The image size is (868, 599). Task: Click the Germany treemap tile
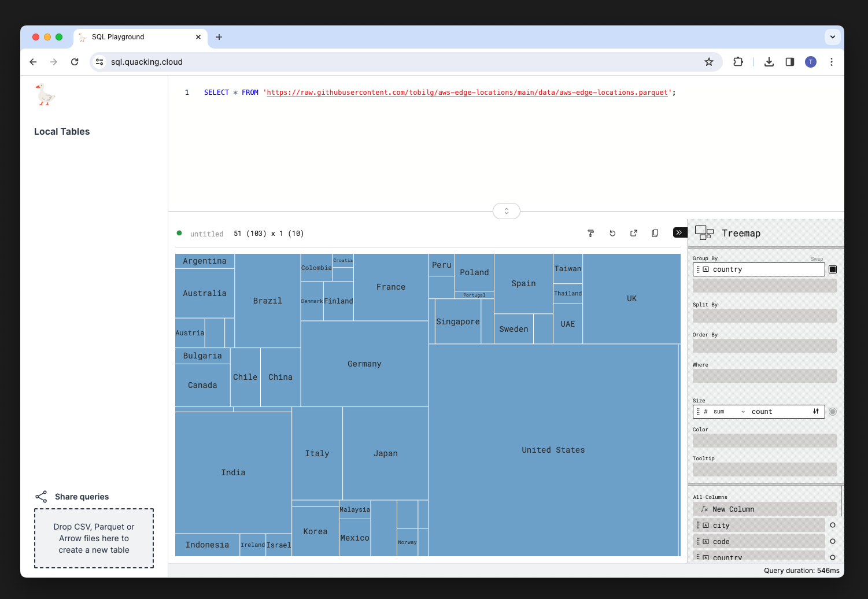[364, 364]
